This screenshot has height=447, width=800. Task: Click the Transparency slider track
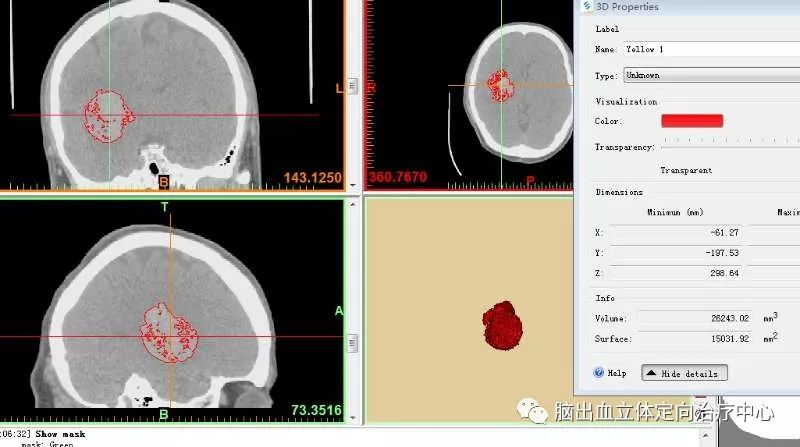tap(725, 146)
